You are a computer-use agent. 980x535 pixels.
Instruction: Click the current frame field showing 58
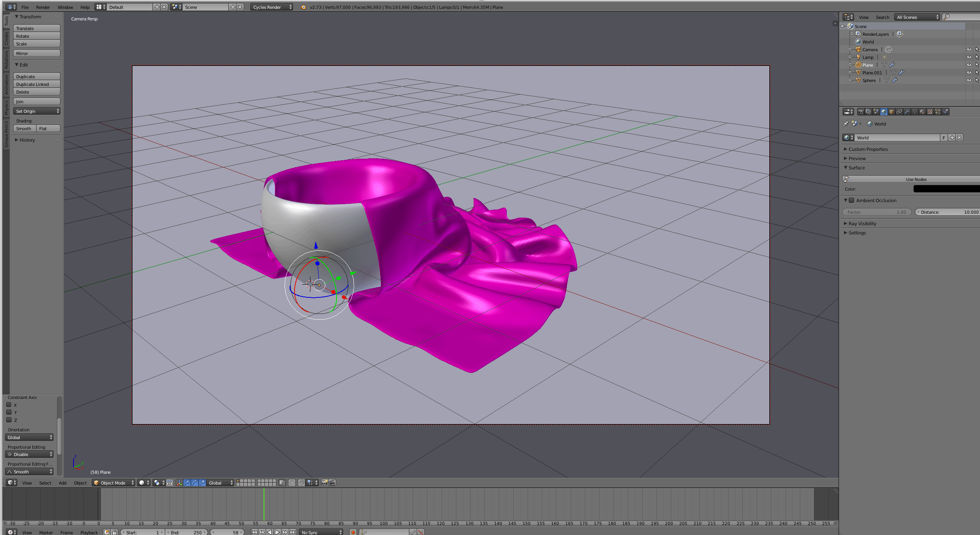coord(228,532)
